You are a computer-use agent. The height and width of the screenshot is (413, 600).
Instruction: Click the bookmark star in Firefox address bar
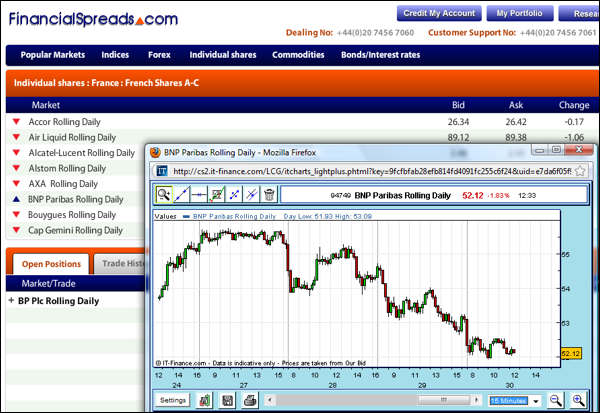coord(580,171)
